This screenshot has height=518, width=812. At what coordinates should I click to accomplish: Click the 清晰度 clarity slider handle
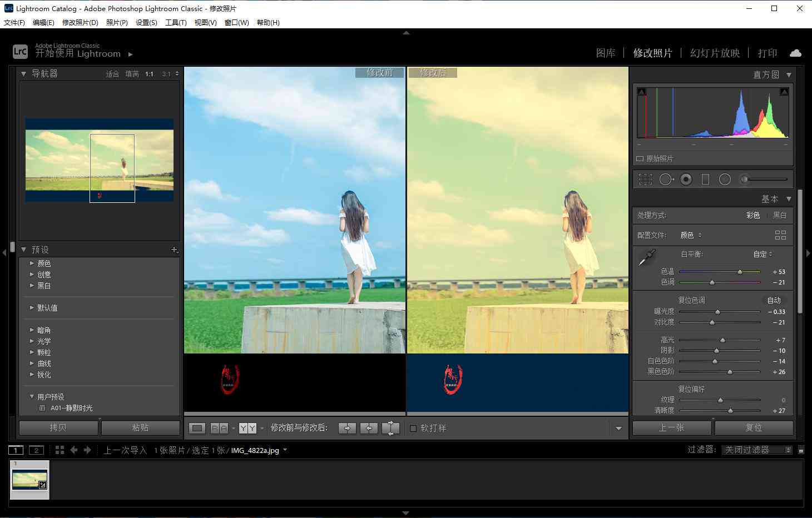tap(730, 411)
